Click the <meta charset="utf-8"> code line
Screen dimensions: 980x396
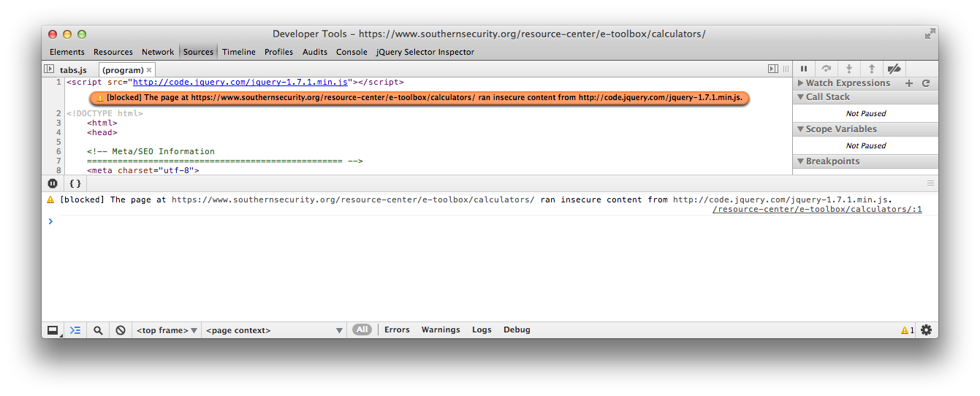coord(143,170)
